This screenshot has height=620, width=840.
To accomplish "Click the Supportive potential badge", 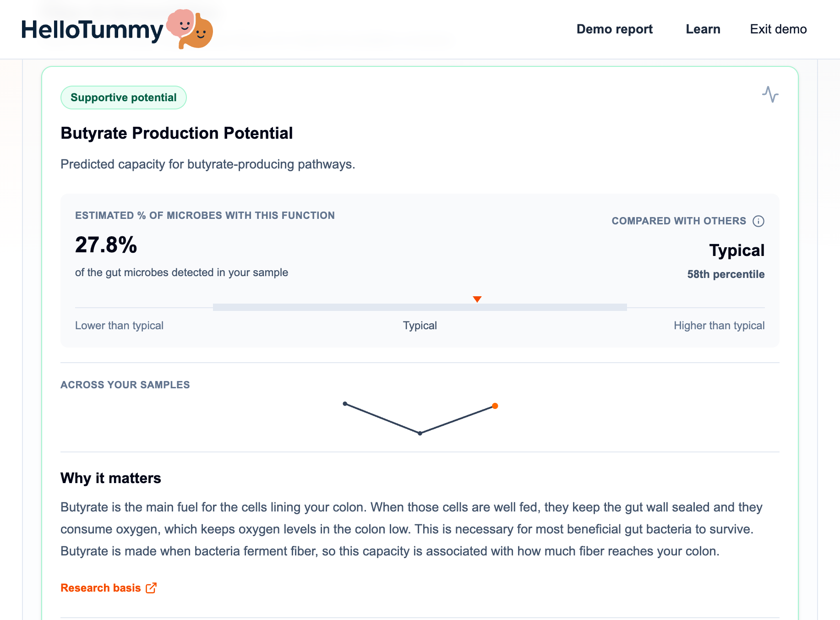I will tap(124, 98).
